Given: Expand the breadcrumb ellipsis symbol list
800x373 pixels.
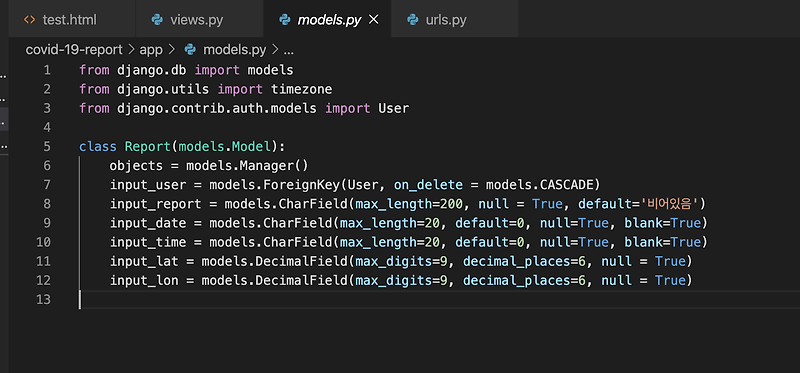Looking at the screenshot, I should 288,50.
